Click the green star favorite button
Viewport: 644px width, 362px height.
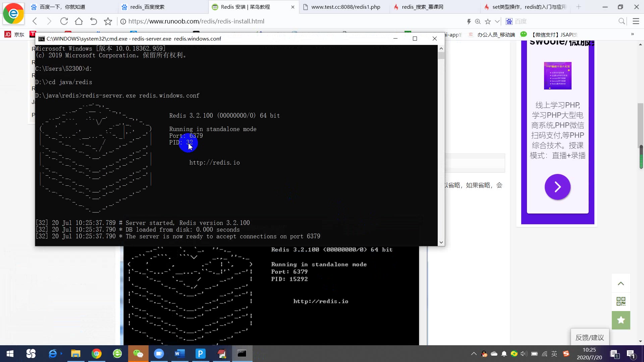coord(621,320)
